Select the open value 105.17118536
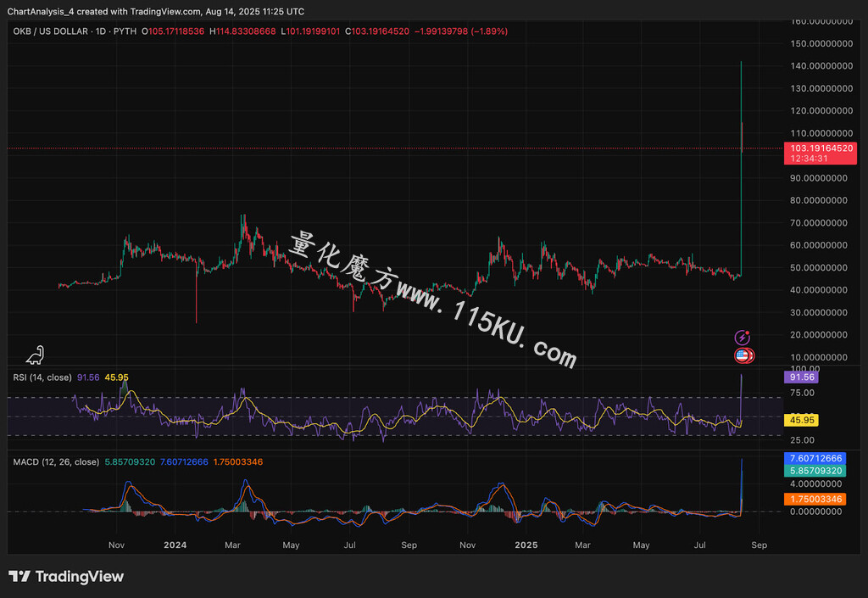The width and height of the screenshot is (868, 598). (176, 31)
